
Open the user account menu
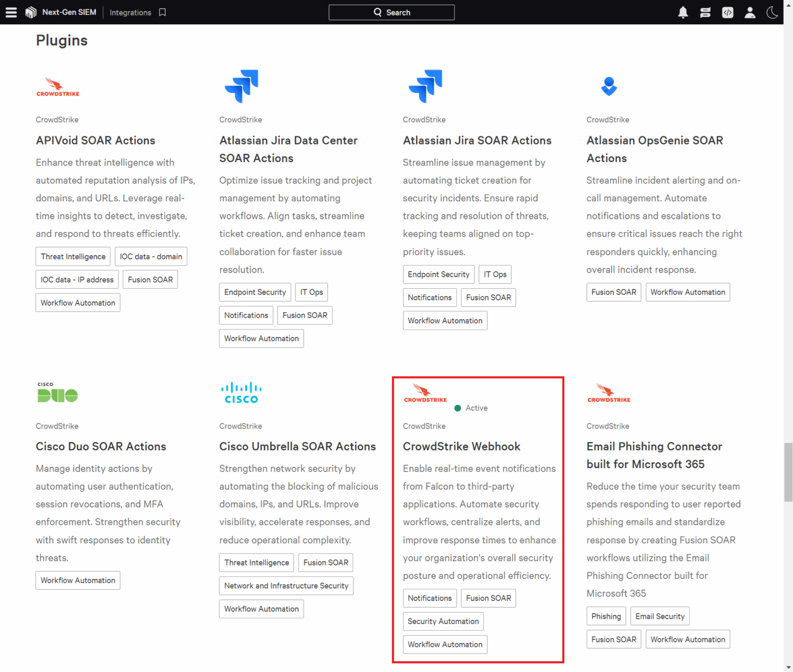pos(750,12)
